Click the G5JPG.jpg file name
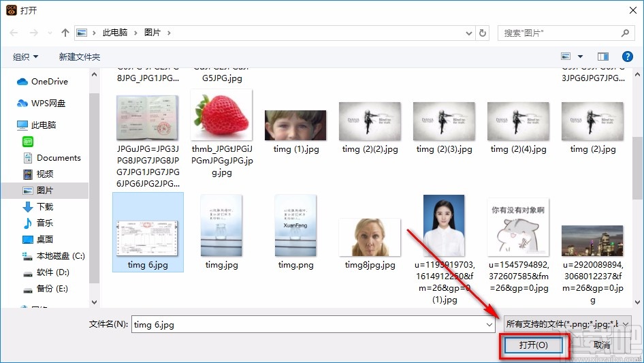644x363 pixels. click(222, 78)
